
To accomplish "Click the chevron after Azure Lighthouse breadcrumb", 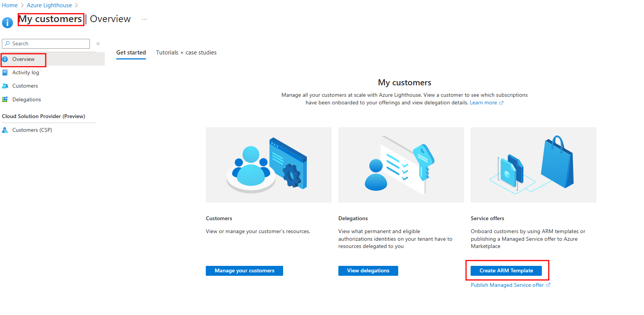I will (x=76, y=5).
